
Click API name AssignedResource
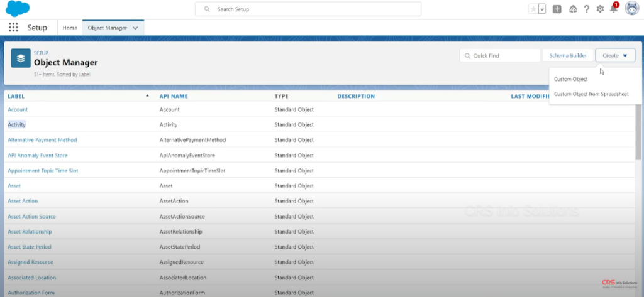click(x=182, y=262)
